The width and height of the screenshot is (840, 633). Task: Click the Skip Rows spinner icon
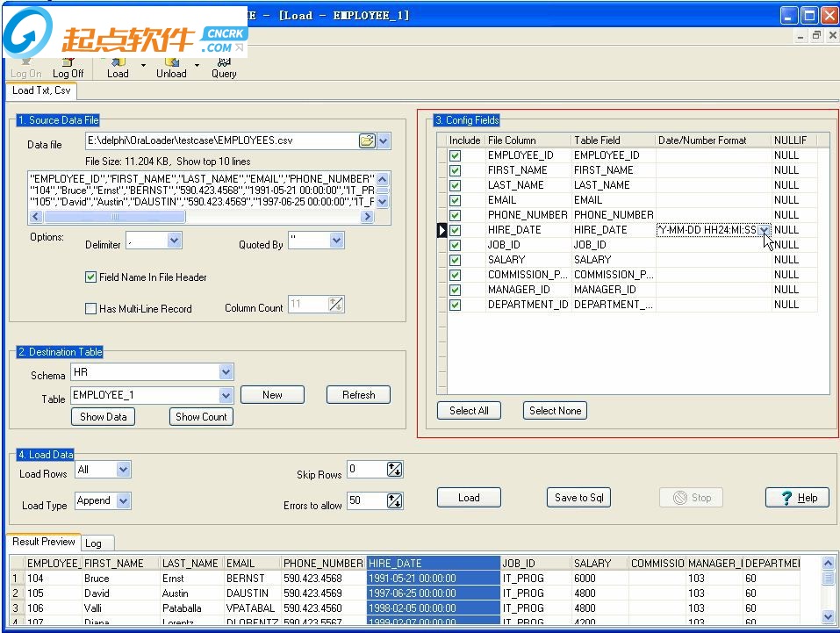394,470
